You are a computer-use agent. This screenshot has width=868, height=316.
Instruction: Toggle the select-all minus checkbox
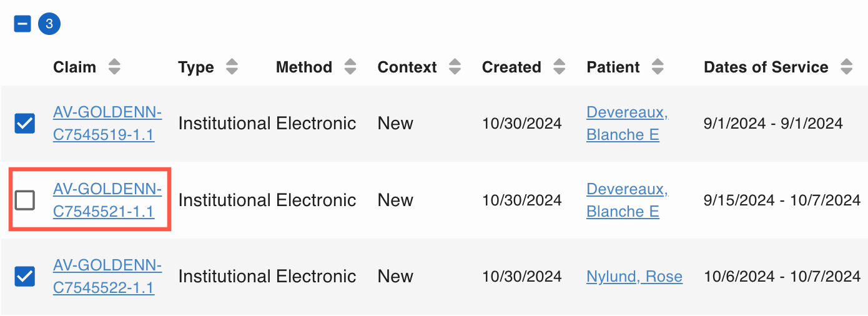coord(22,24)
